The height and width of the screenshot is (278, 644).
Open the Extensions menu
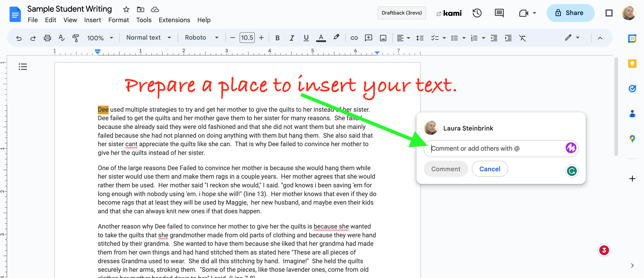pos(174,20)
